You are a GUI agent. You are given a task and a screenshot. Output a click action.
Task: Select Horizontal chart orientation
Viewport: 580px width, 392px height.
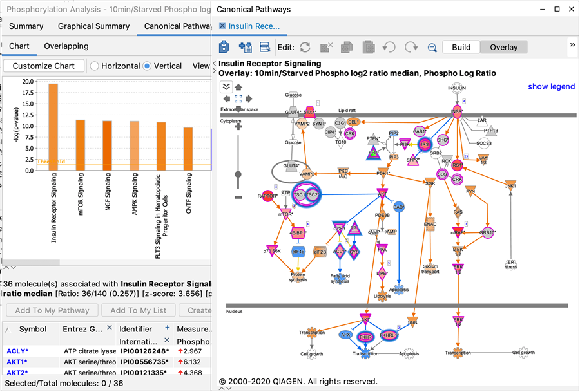pyautogui.click(x=95, y=66)
